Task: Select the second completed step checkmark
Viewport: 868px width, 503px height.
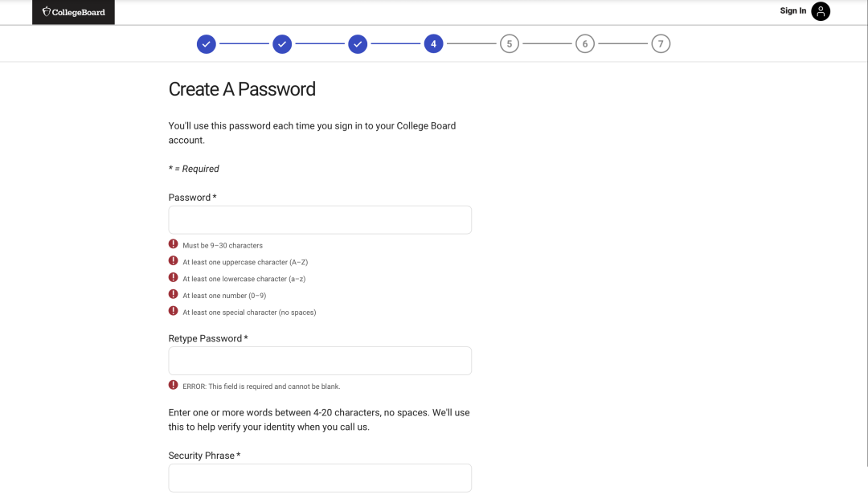Action: [282, 44]
